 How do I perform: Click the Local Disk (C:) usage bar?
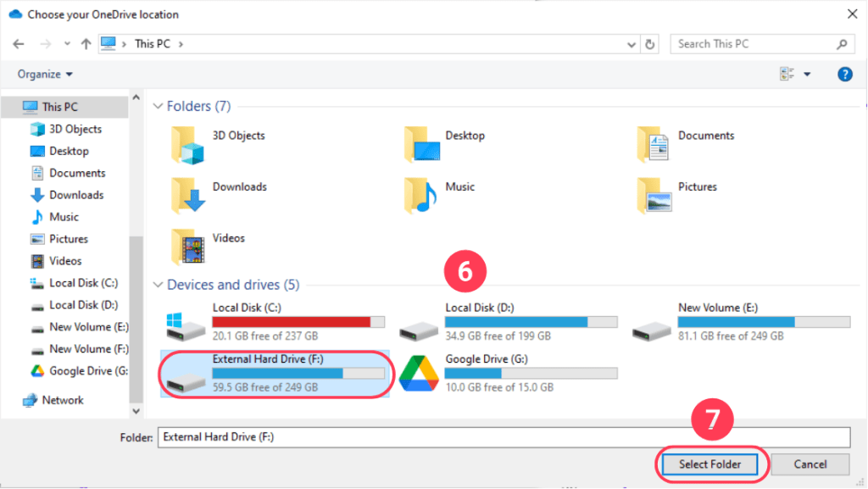tap(298, 321)
